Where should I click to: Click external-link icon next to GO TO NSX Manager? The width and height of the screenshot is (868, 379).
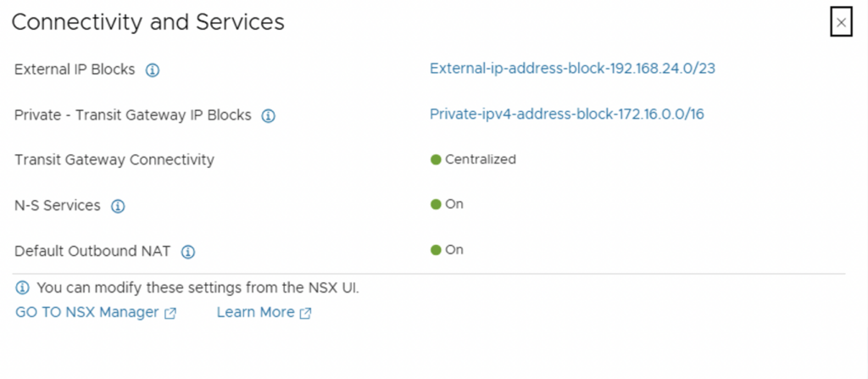[x=170, y=313]
